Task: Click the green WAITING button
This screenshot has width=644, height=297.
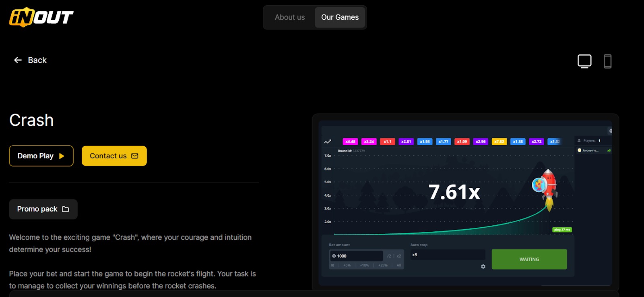Action: coord(529,259)
